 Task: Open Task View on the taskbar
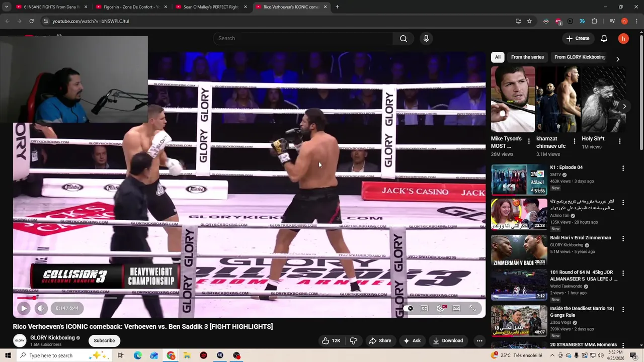pyautogui.click(x=121, y=355)
